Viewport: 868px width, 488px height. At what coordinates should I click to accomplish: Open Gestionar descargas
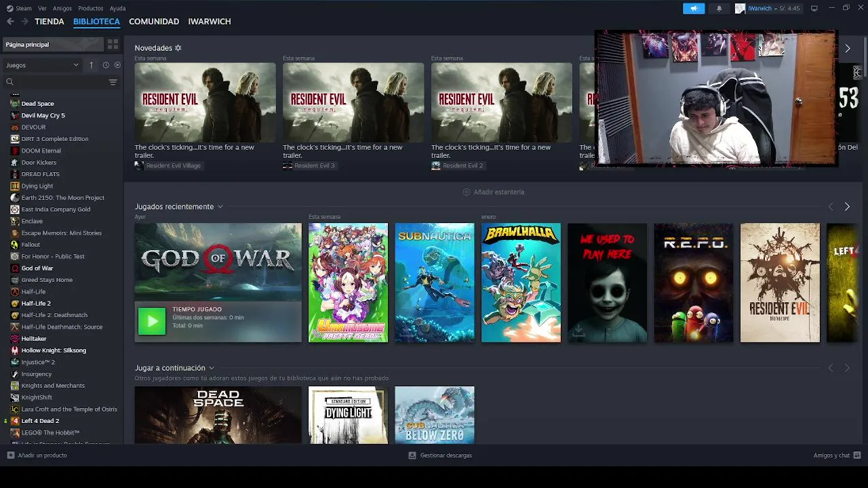[x=440, y=455]
